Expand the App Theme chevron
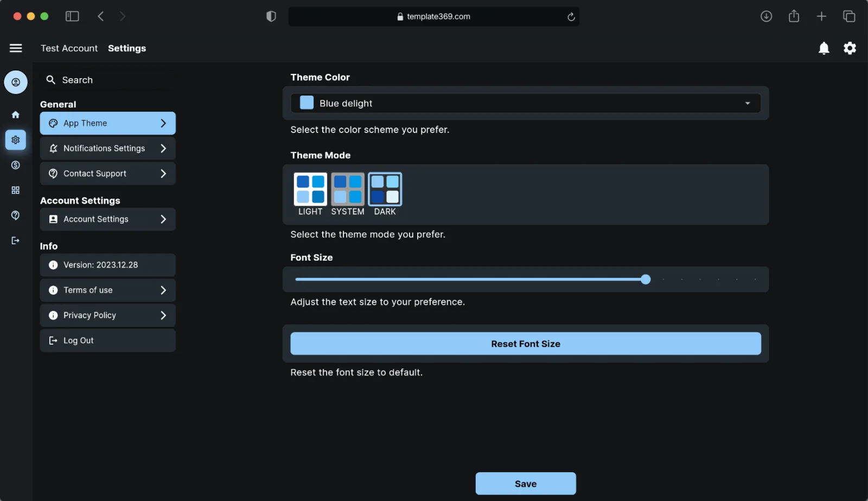The image size is (868, 501). [x=163, y=123]
